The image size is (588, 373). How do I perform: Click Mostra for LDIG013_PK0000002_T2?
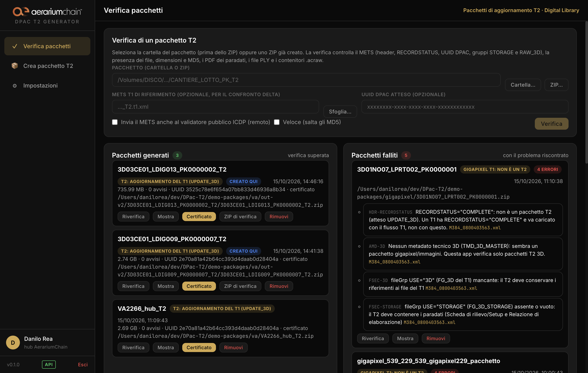(166, 217)
